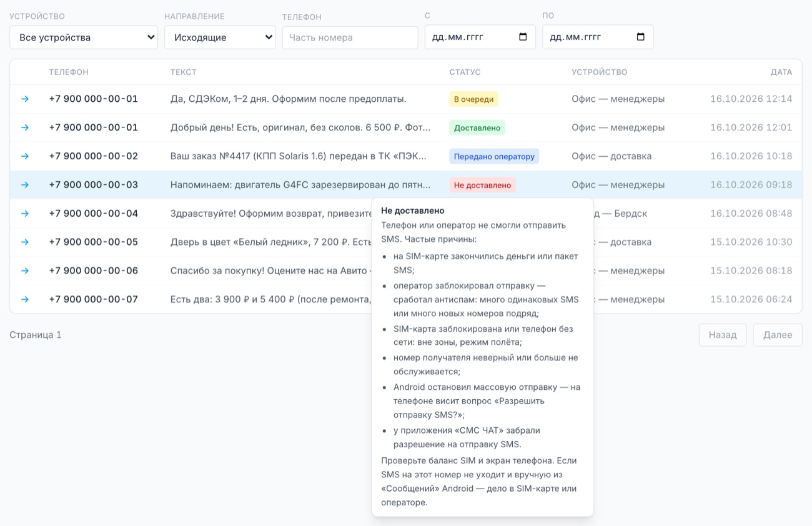Click the «Назад» pagination button
This screenshot has width=812, height=526.
pyautogui.click(x=723, y=335)
